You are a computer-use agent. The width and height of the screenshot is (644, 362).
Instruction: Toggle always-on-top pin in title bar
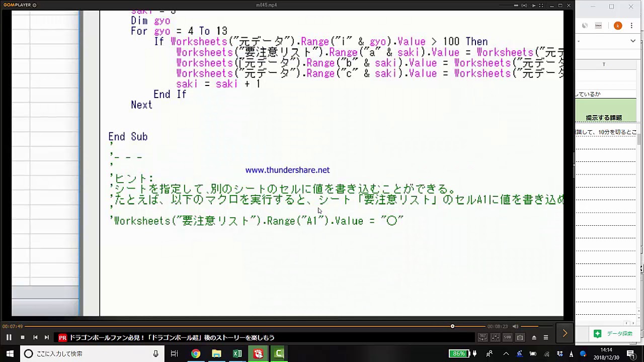(x=533, y=6)
